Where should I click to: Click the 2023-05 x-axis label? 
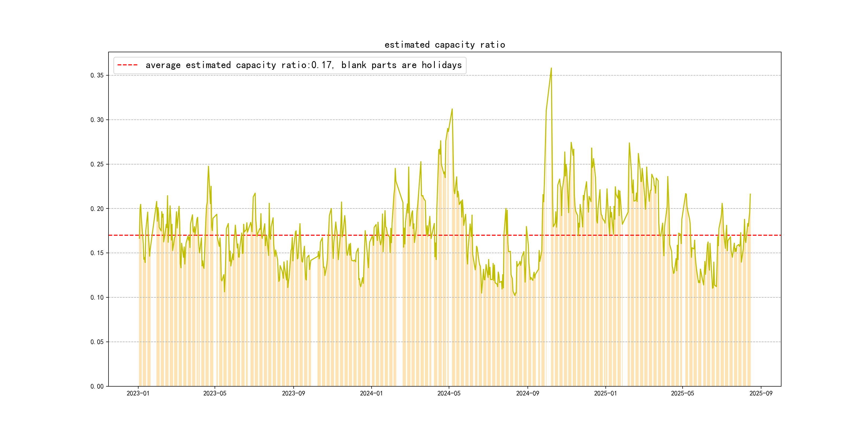[215, 393]
